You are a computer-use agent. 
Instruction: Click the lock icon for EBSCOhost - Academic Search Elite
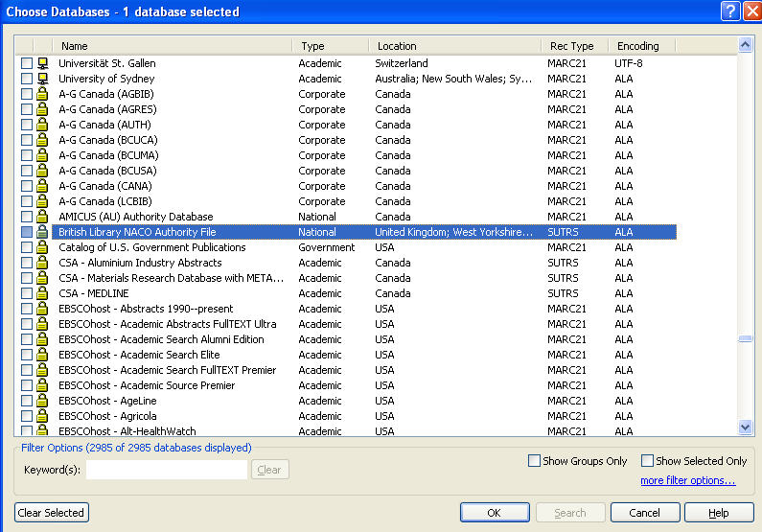tap(43, 355)
